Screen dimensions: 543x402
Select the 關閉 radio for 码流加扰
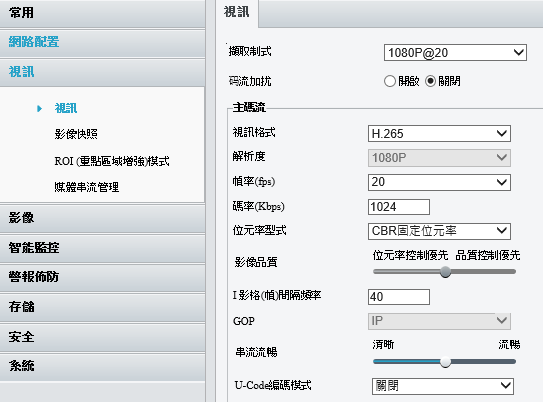tap(430, 81)
